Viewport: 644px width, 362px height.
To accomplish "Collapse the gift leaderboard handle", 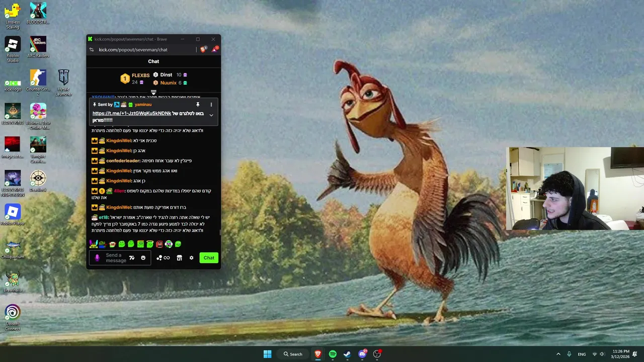I will [x=153, y=93].
